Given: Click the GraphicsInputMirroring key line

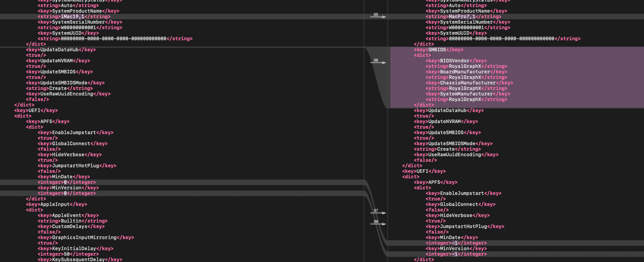Looking at the screenshot, I should click(86, 238).
